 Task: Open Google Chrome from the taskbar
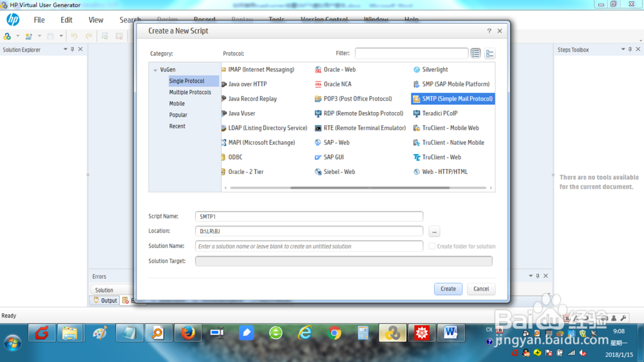(334, 333)
